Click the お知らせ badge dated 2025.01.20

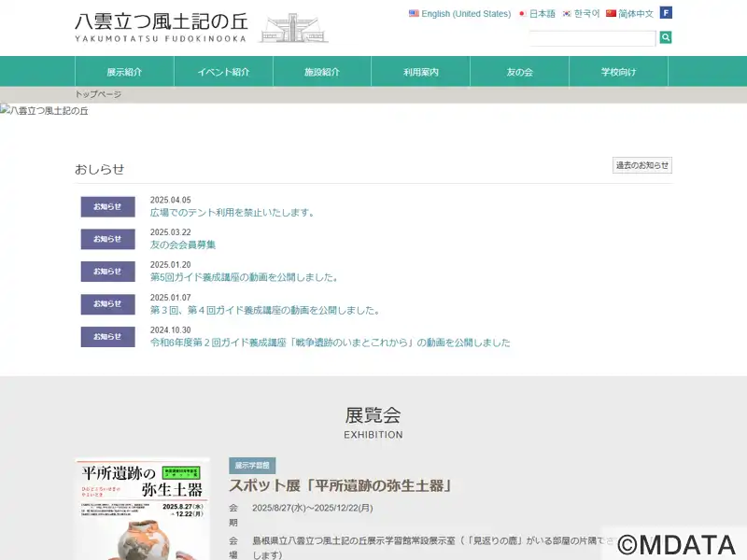[x=107, y=272]
